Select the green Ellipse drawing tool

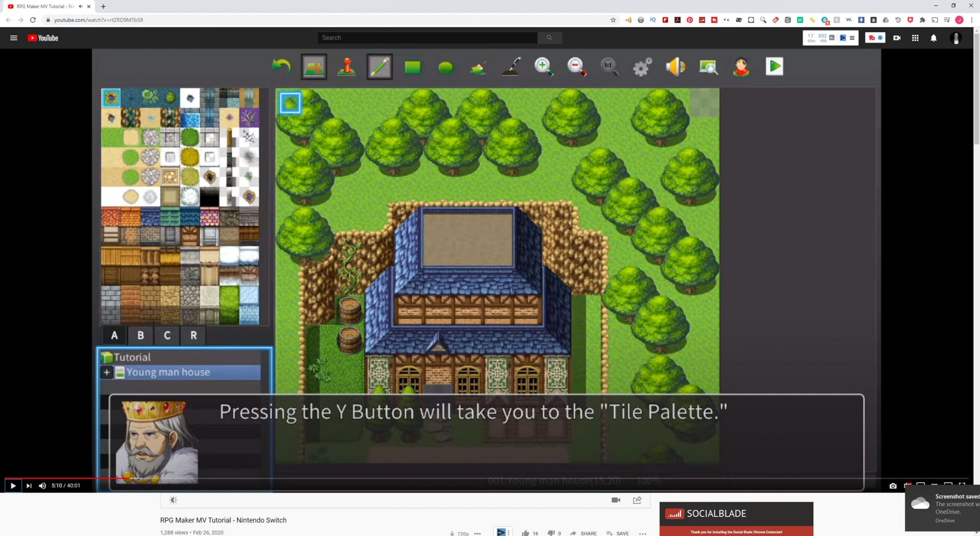coord(446,68)
